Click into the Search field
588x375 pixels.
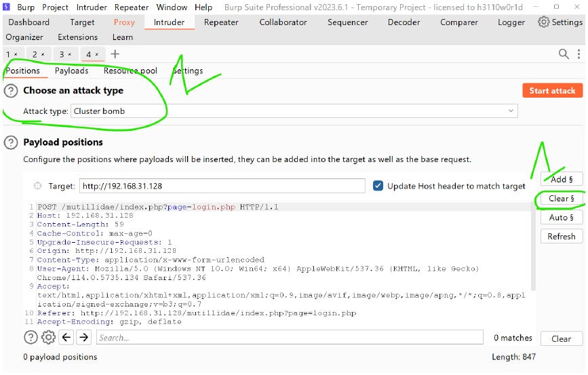click(290, 338)
